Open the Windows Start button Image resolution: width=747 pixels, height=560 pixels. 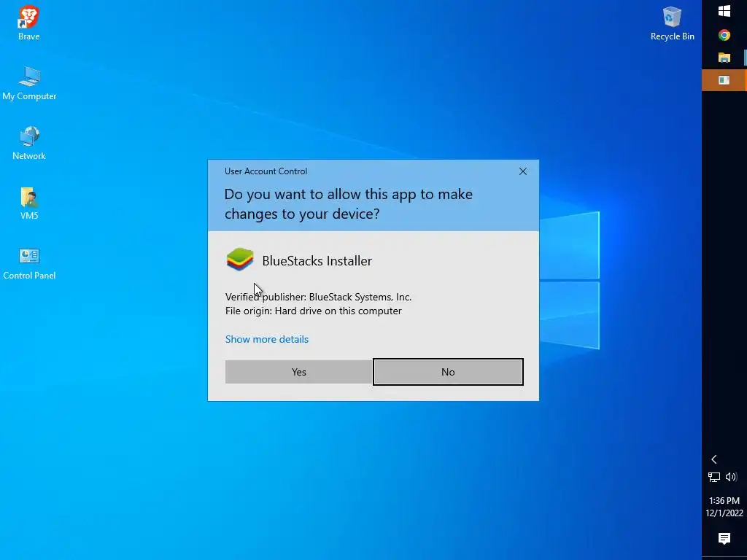tap(724, 12)
